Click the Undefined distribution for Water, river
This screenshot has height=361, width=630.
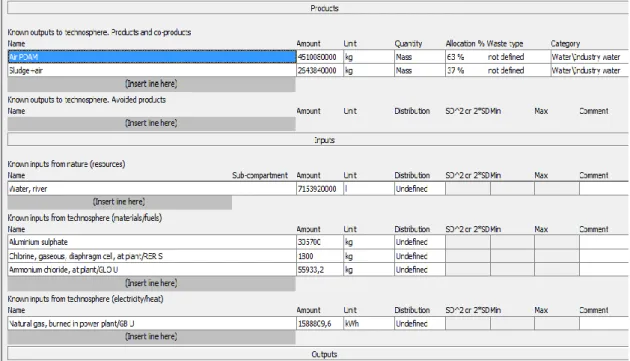[419, 189]
